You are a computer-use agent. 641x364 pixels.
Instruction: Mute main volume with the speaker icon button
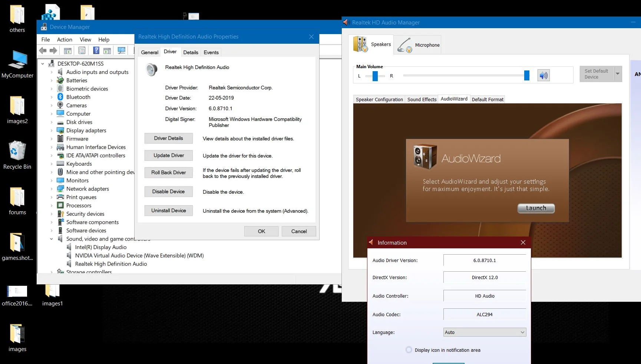pyautogui.click(x=543, y=76)
